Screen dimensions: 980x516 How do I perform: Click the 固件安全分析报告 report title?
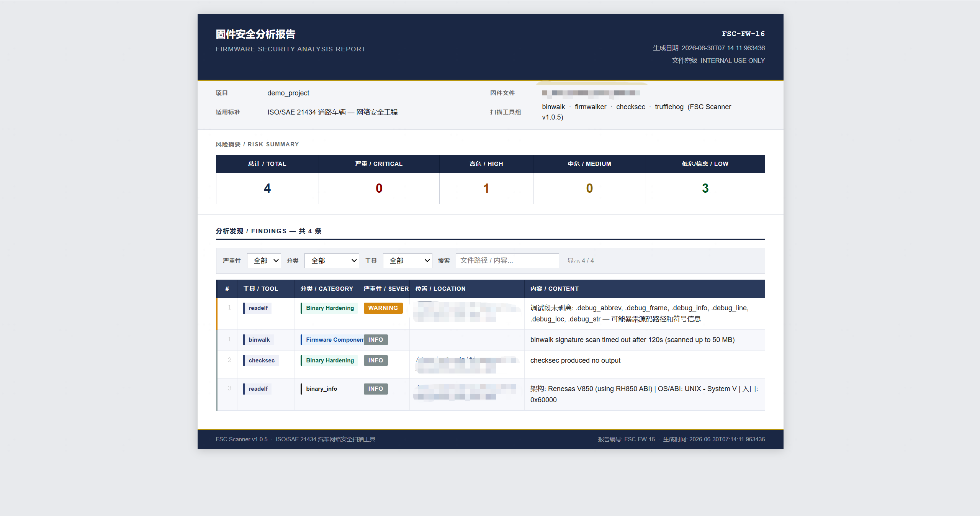click(255, 34)
